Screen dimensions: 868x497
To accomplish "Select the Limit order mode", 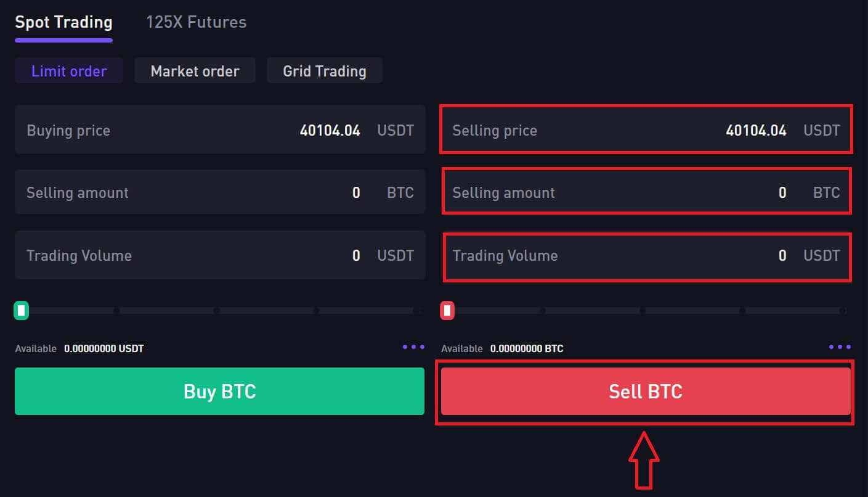I will click(x=68, y=70).
